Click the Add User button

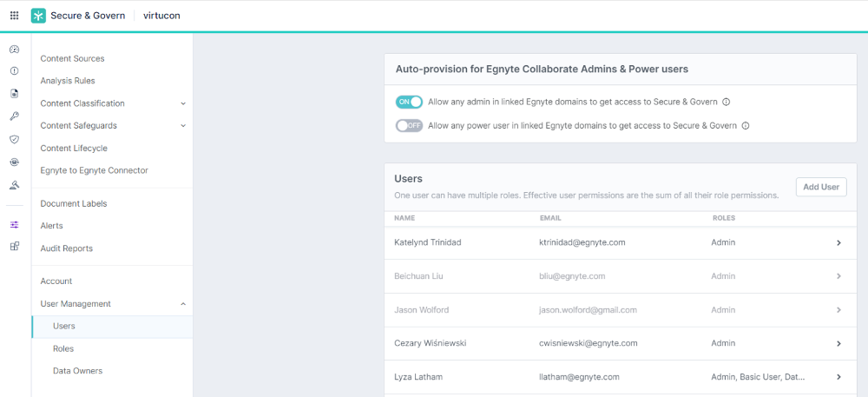coord(821,187)
